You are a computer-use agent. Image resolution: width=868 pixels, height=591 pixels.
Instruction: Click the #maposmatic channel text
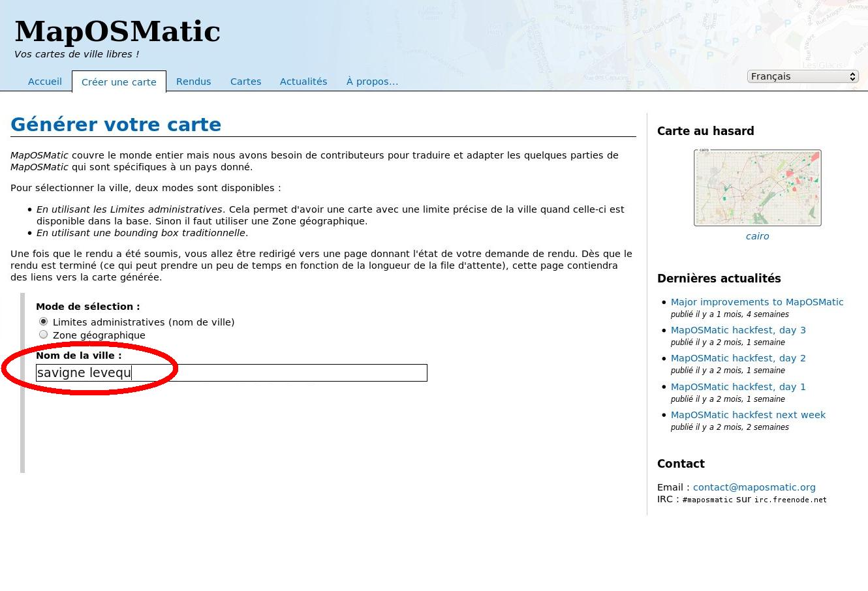pyautogui.click(x=707, y=500)
